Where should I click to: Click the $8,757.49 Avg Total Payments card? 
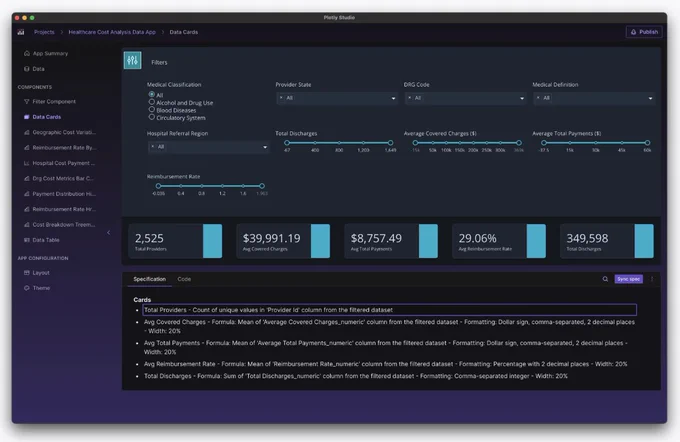tap(391, 241)
